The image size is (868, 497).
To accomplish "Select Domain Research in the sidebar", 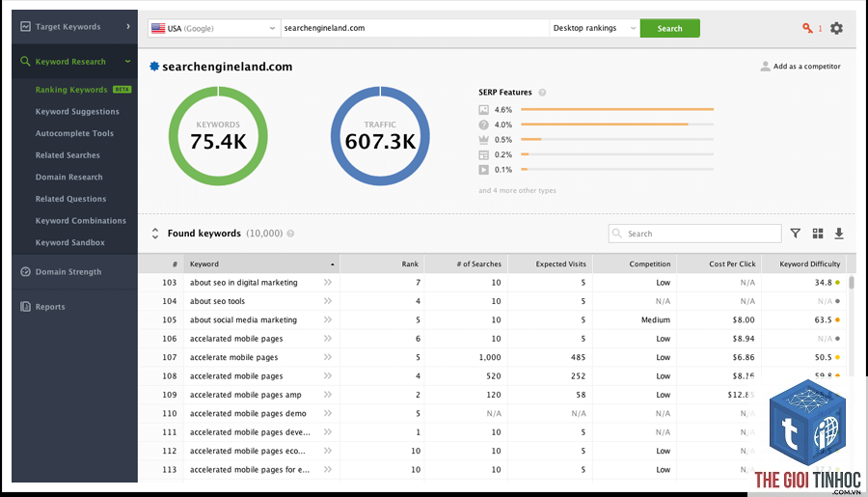I will pyautogui.click(x=69, y=177).
